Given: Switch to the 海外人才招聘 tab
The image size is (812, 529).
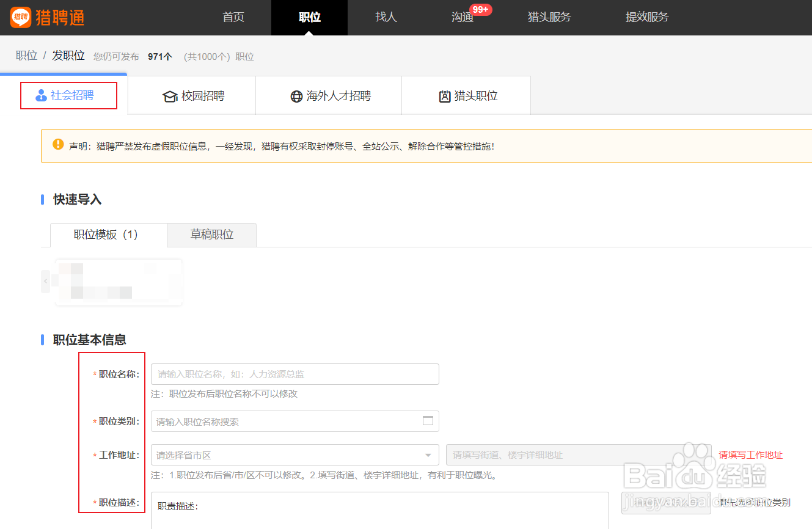Looking at the screenshot, I should coord(329,95).
